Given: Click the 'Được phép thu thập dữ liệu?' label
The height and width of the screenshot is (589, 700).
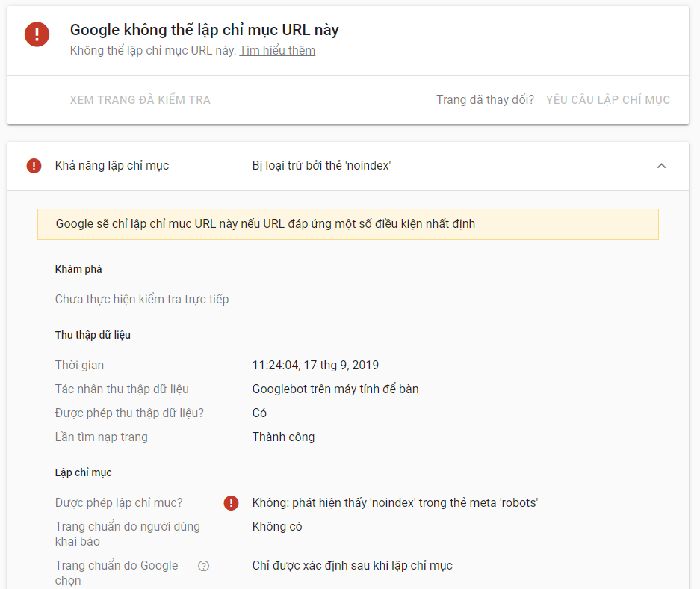Looking at the screenshot, I should pyautogui.click(x=129, y=413).
